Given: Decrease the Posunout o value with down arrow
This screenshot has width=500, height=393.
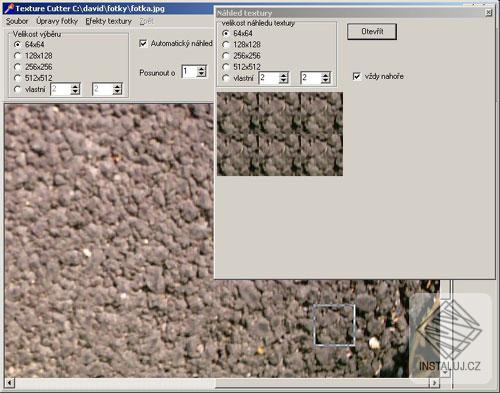Looking at the screenshot, I should pyautogui.click(x=201, y=74).
